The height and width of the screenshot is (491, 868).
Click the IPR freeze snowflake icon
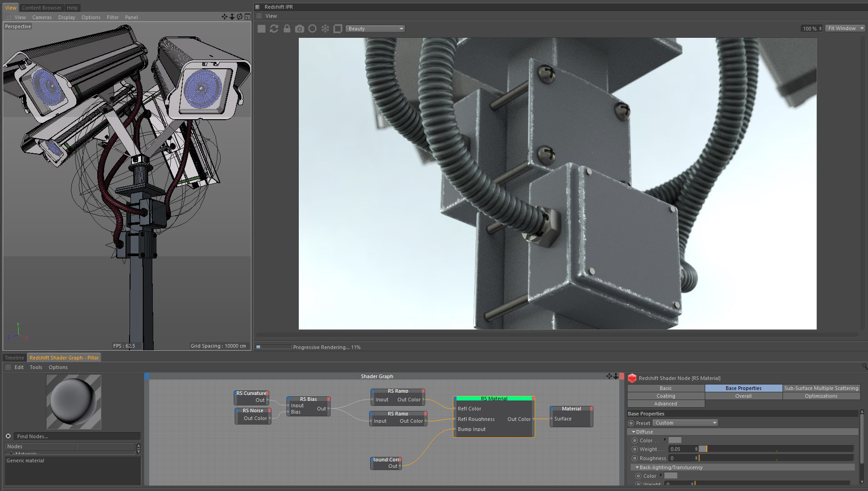coord(325,29)
